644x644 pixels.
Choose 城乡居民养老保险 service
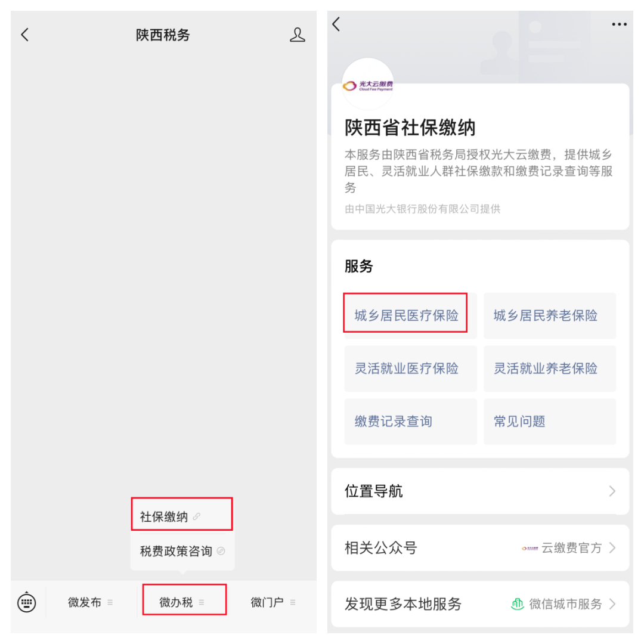pyautogui.click(x=550, y=315)
